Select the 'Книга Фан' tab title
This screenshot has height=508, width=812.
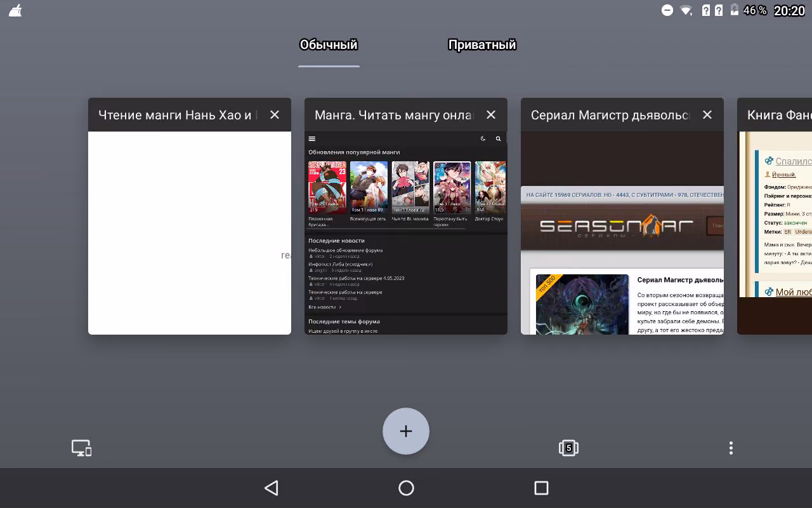coord(780,115)
